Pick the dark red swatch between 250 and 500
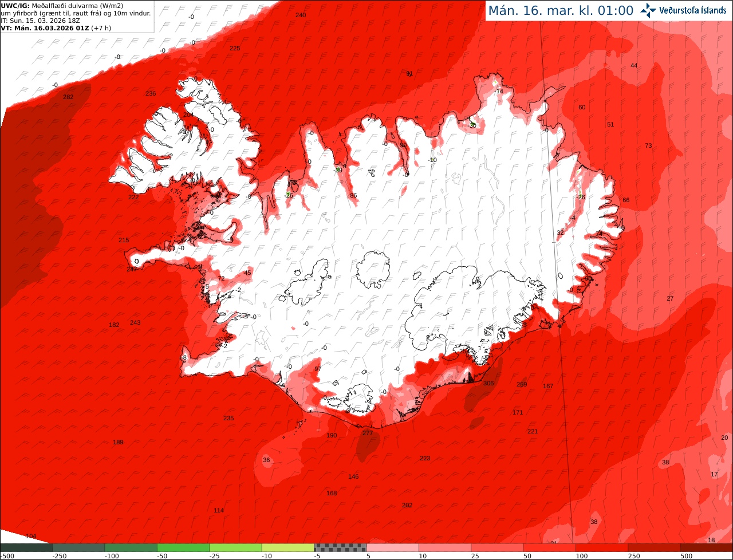 click(x=654, y=547)
